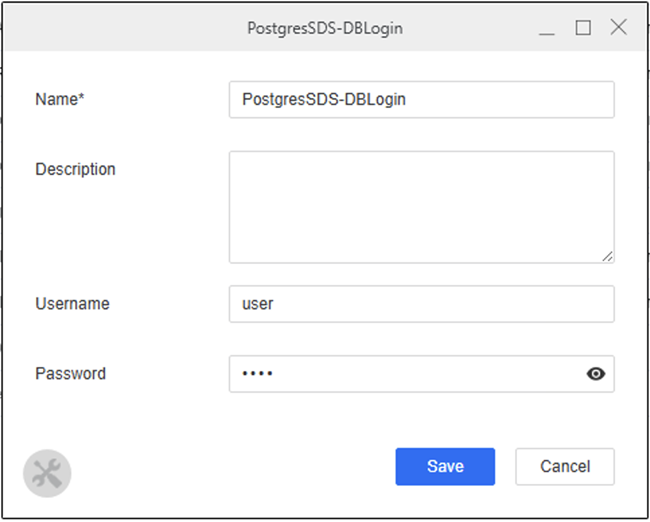Click the required asterisk beside Name
650x522 pixels.
click(81, 98)
